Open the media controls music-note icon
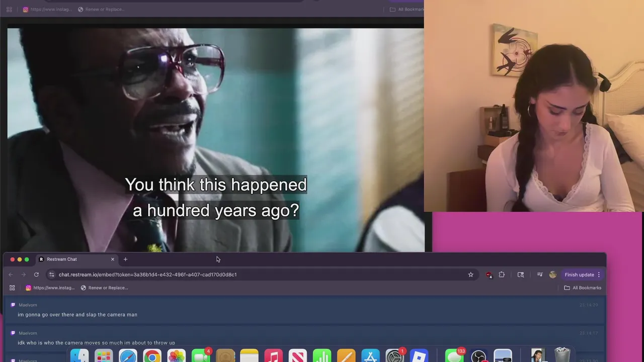Image resolution: width=644 pixels, height=362 pixels. tap(540, 275)
